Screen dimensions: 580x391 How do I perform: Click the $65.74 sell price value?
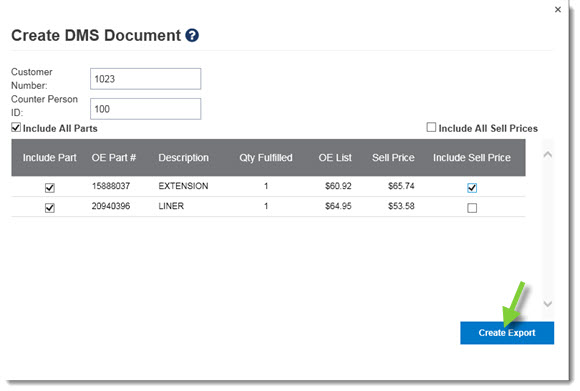coord(401,186)
